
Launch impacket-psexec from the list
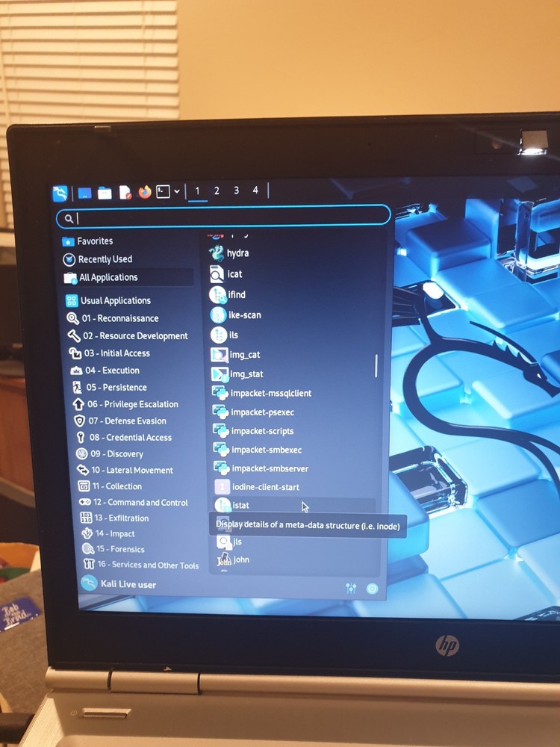point(293,412)
